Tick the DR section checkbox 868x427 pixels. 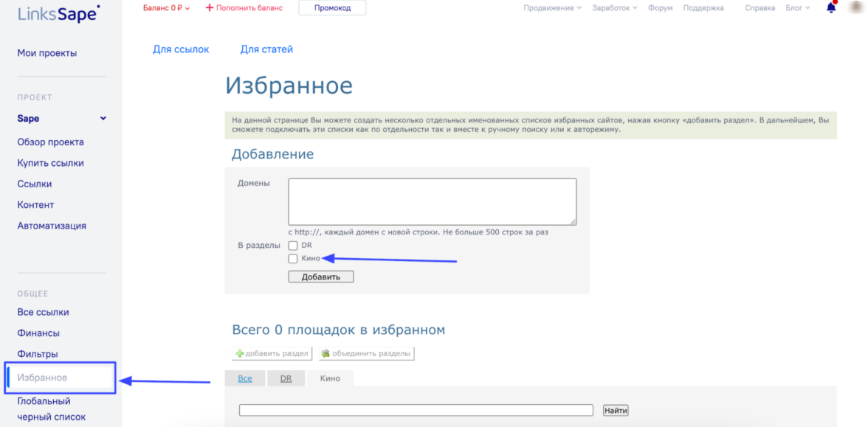coord(293,246)
